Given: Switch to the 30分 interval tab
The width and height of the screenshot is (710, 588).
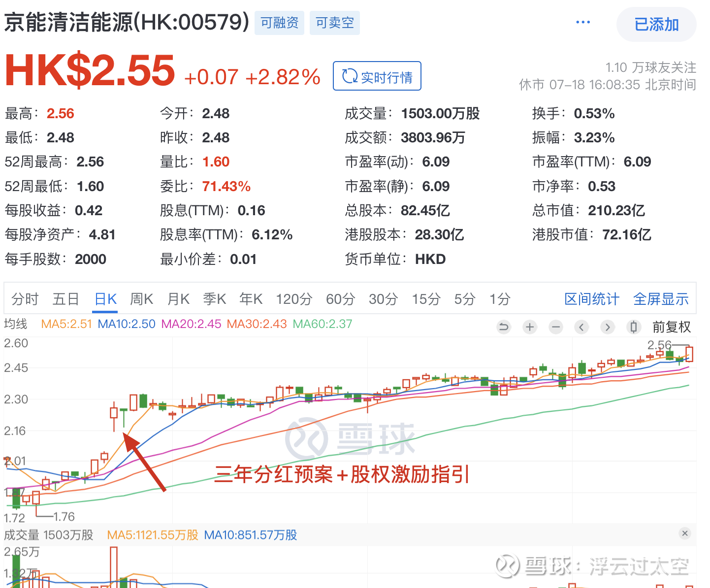Looking at the screenshot, I should pyautogui.click(x=384, y=299).
